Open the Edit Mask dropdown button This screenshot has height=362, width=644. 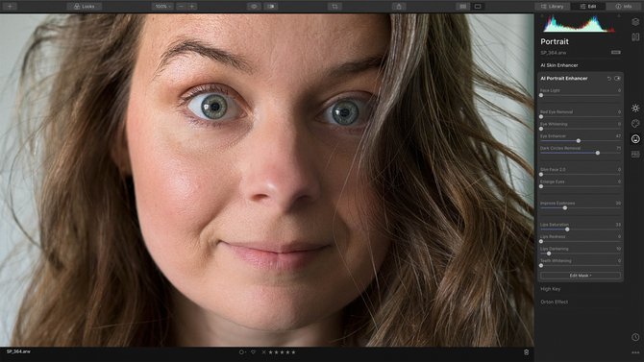[581, 276]
